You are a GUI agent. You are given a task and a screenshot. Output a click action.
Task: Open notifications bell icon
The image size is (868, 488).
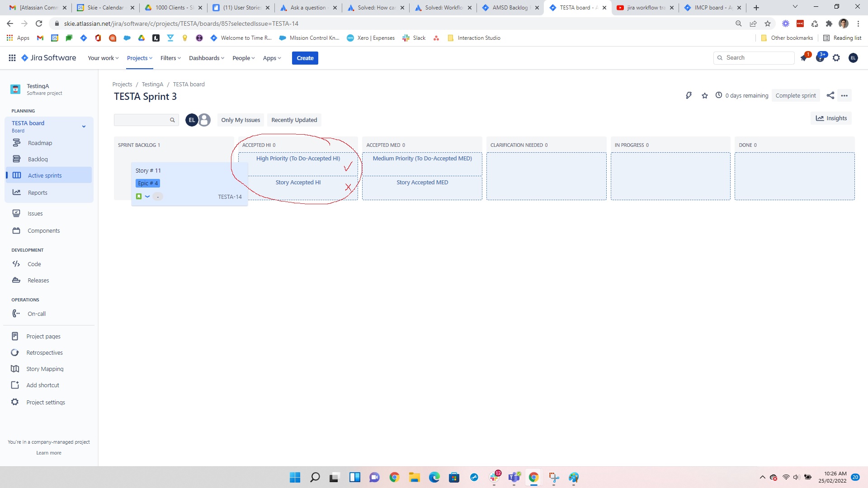pyautogui.click(x=804, y=58)
